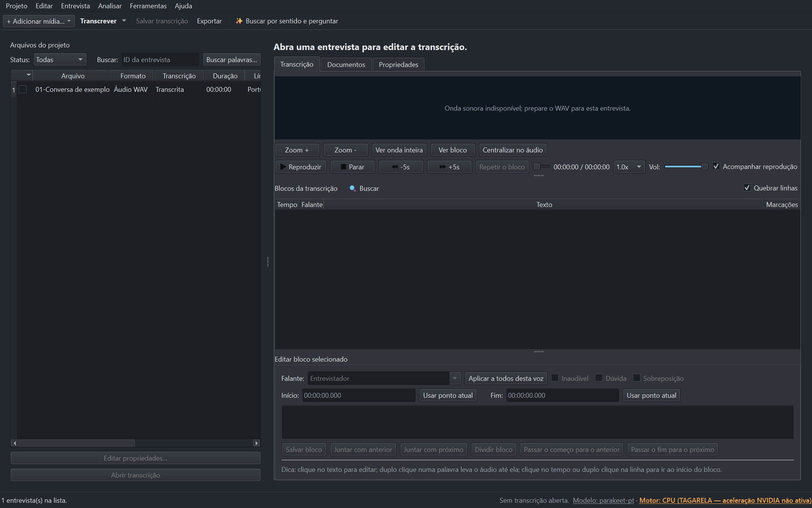
Task: Click the Modelo: parakeet-pt status link
Action: coord(603,500)
